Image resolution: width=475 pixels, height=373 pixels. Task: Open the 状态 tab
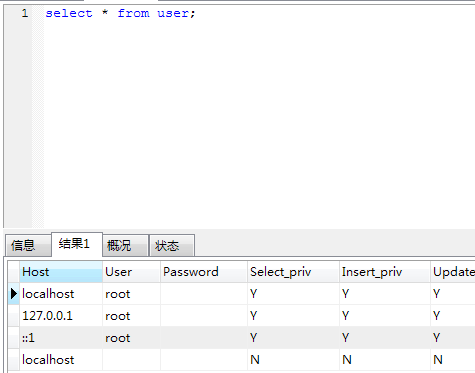[x=172, y=246]
